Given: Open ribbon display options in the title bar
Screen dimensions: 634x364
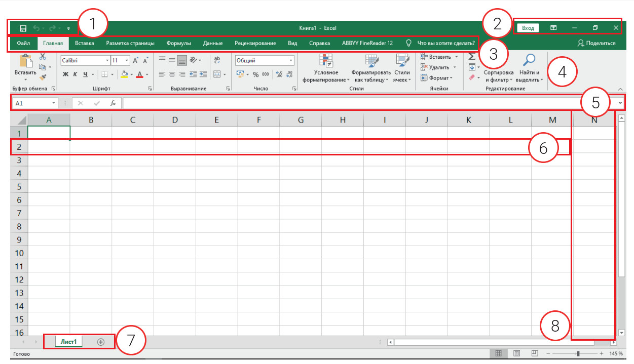Looking at the screenshot, I should click(553, 28).
